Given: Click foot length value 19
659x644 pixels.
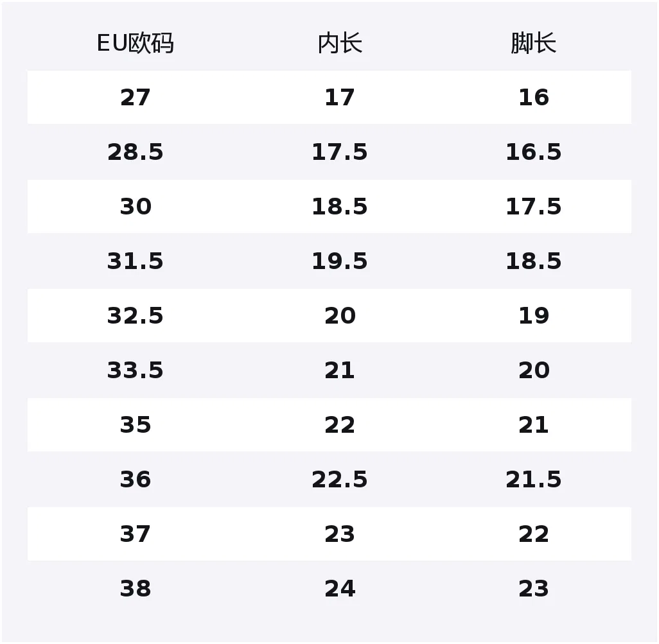Looking at the screenshot, I should coord(534,316).
